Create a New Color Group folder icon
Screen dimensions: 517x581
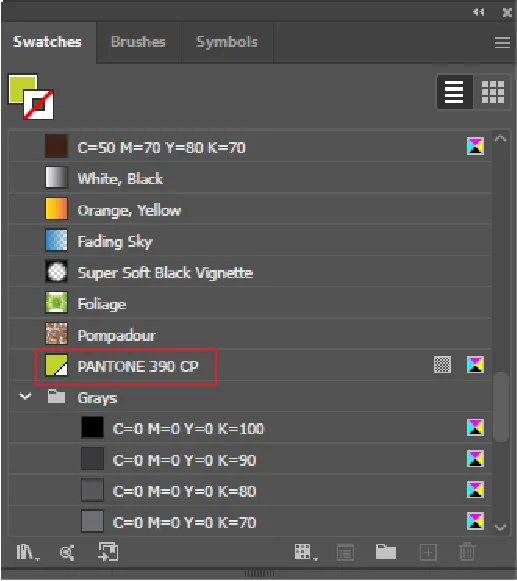(x=386, y=552)
